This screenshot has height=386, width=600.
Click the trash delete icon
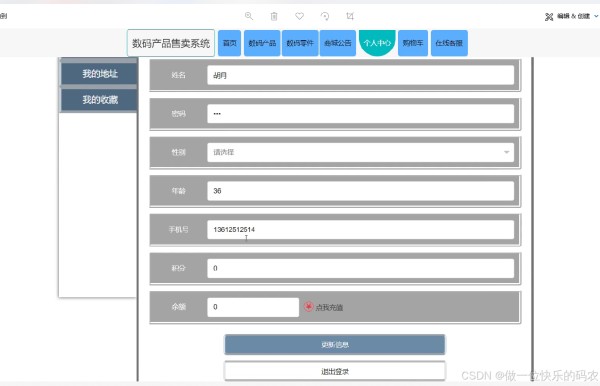tap(274, 16)
